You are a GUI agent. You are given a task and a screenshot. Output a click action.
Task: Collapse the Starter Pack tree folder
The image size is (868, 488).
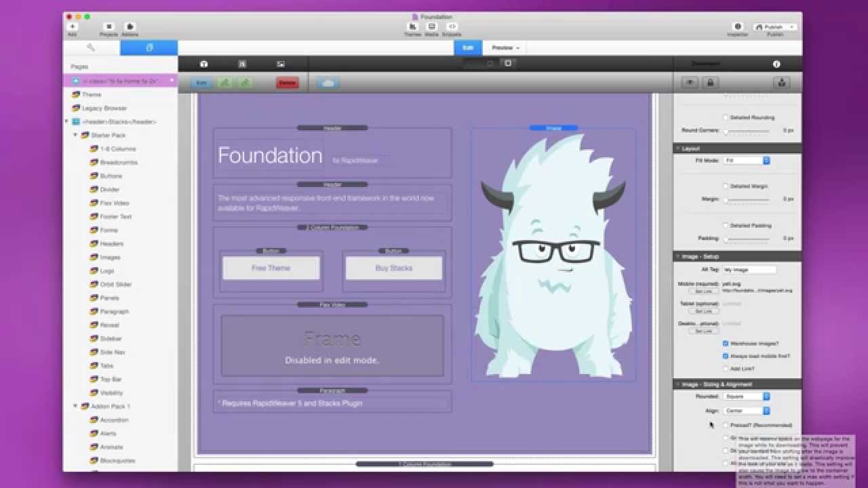tap(75, 135)
